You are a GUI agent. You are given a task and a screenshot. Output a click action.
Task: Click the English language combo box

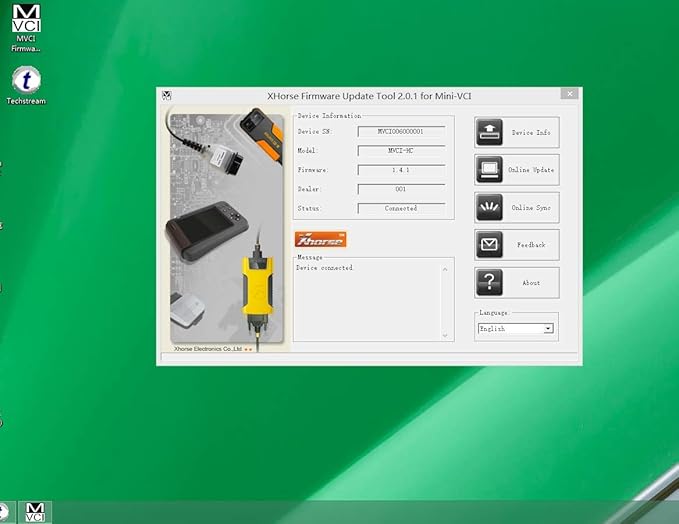click(510, 328)
